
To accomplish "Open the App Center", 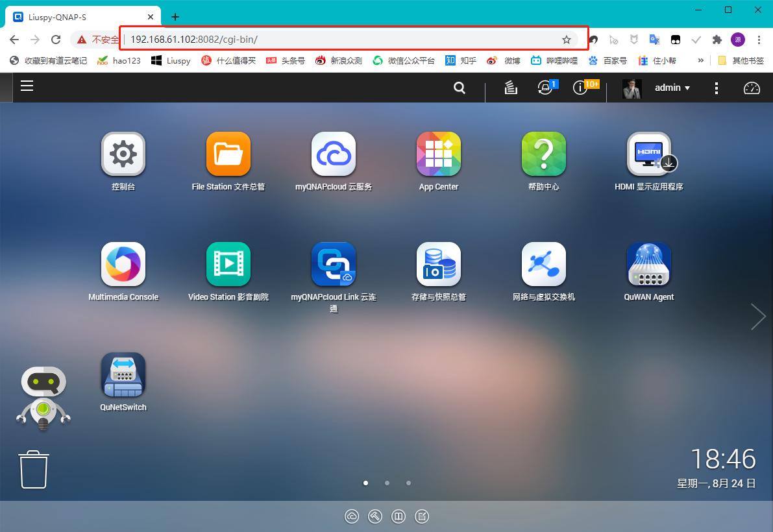I will coord(439,154).
